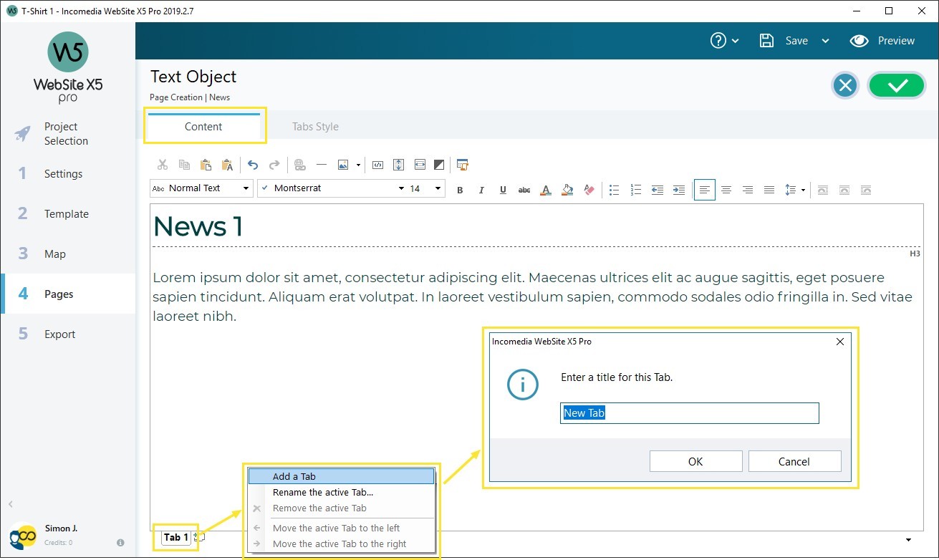939x560 pixels.
Task: Redo the last action
Action: (x=274, y=165)
